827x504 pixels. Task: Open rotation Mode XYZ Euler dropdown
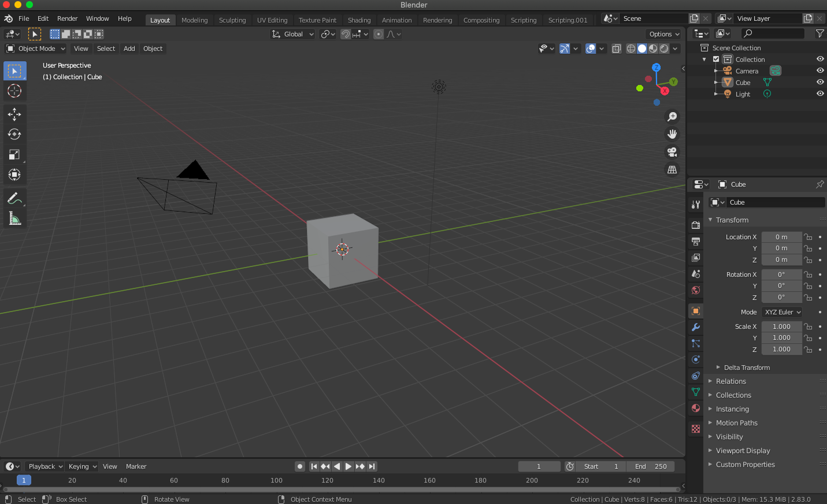782,312
